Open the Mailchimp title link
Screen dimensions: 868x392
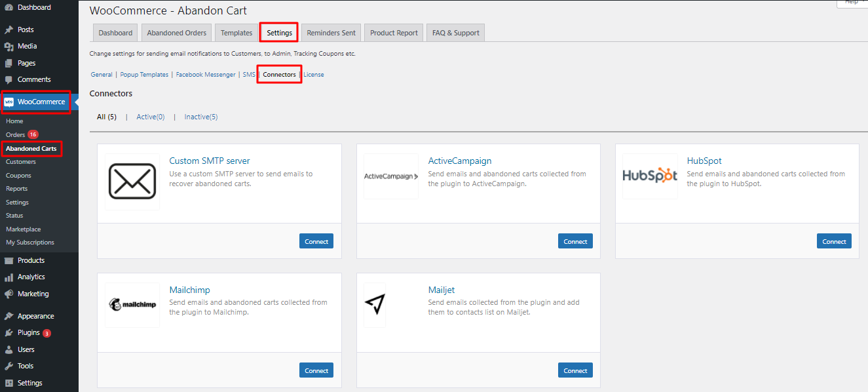coord(189,290)
